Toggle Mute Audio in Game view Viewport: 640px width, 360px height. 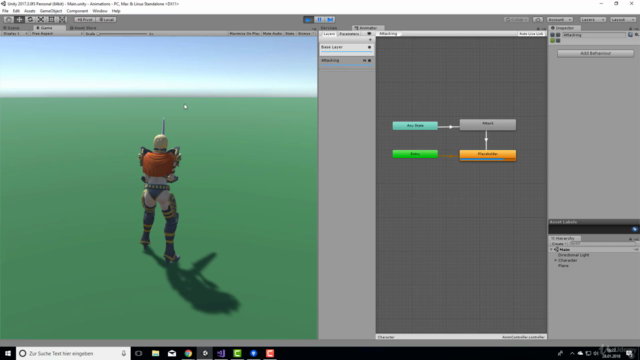click(272, 33)
